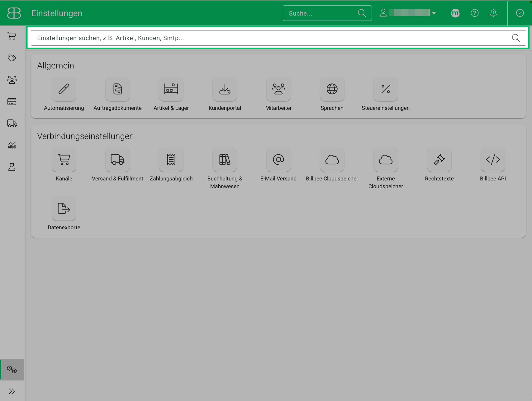Image resolution: width=532 pixels, height=401 pixels.
Task: Click the Billbee logo in header
Action: click(14, 13)
